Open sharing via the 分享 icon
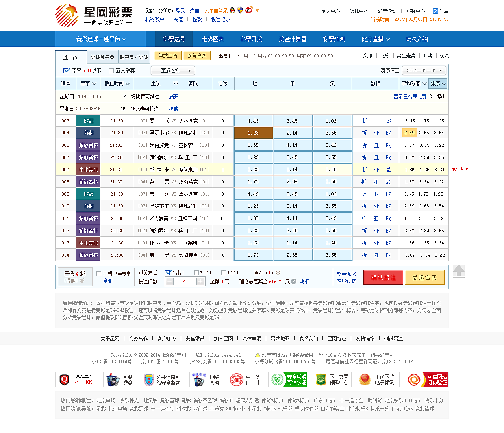The height and width of the screenshot is (433, 504). (x=435, y=11)
